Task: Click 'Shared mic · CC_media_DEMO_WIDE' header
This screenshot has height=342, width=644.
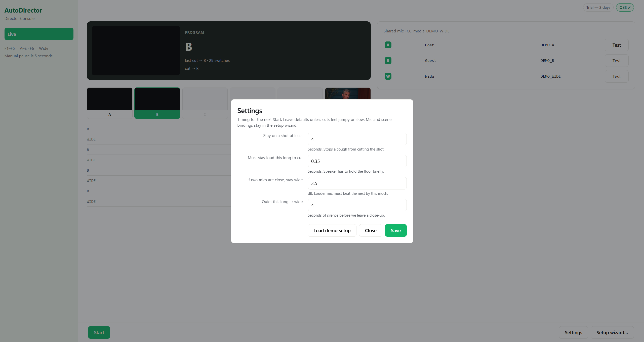Action: coord(416,31)
